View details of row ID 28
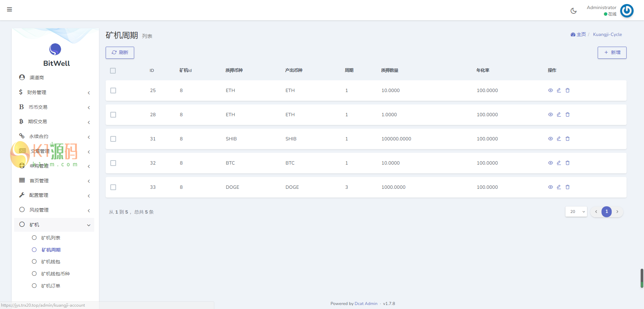This screenshot has height=309, width=644. 550,115
